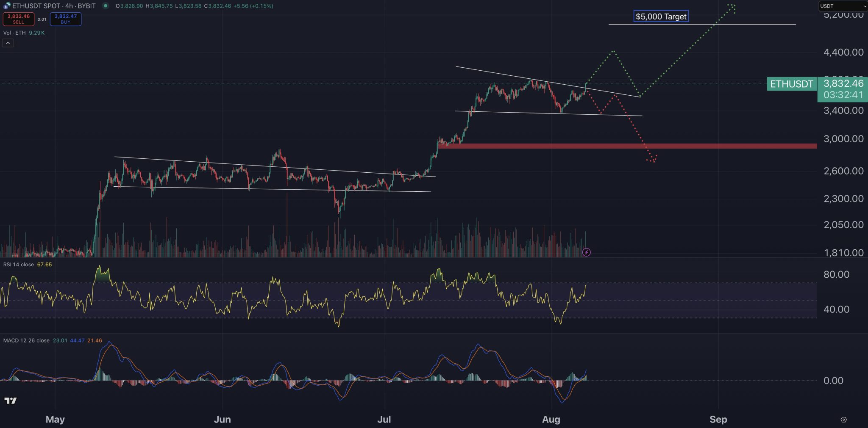Click the $5,000 Target label
Image resolution: width=868 pixels, height=428 pixels.
661,16
